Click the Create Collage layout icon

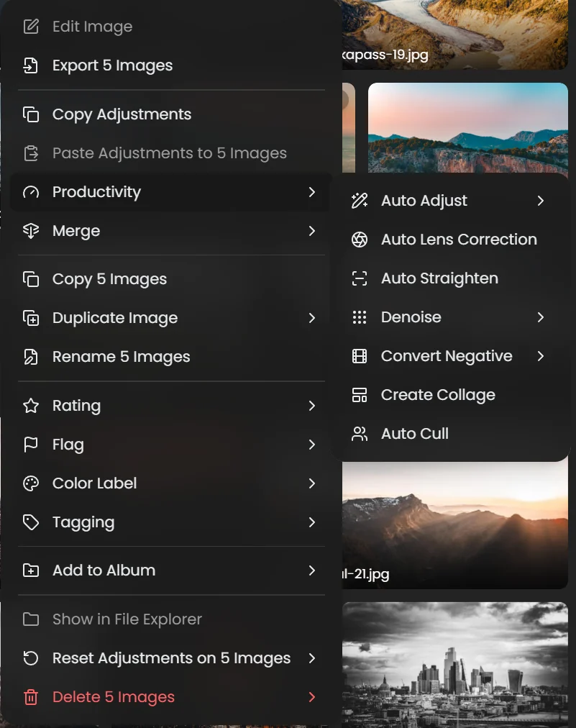click(360, 395)
